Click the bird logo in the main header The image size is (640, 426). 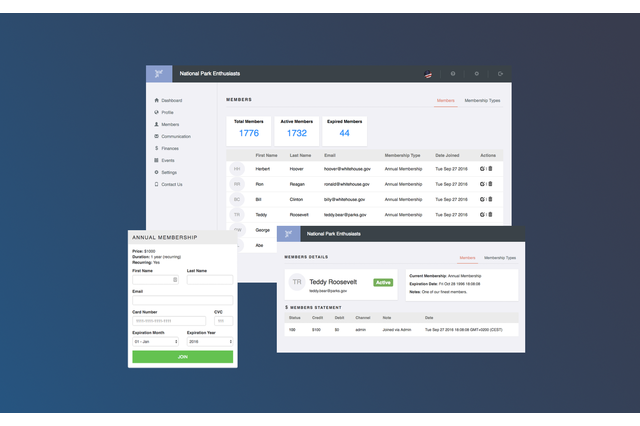click(159, 74)
